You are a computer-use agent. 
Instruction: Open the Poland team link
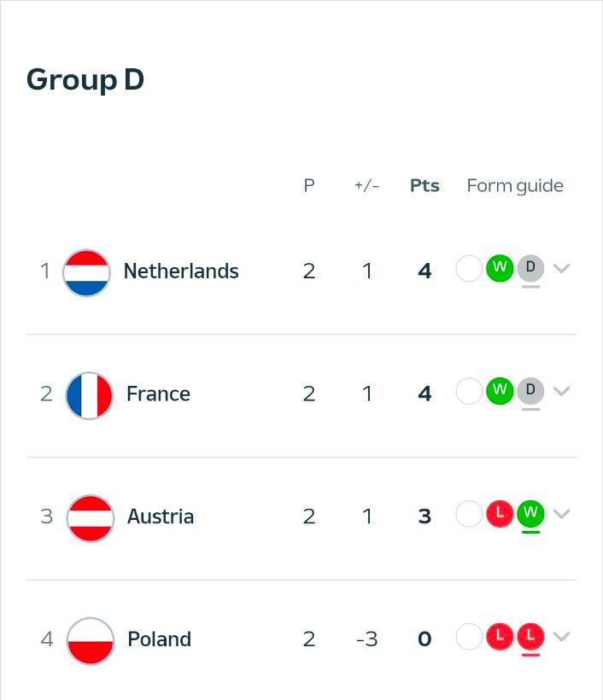coord(159,639)
